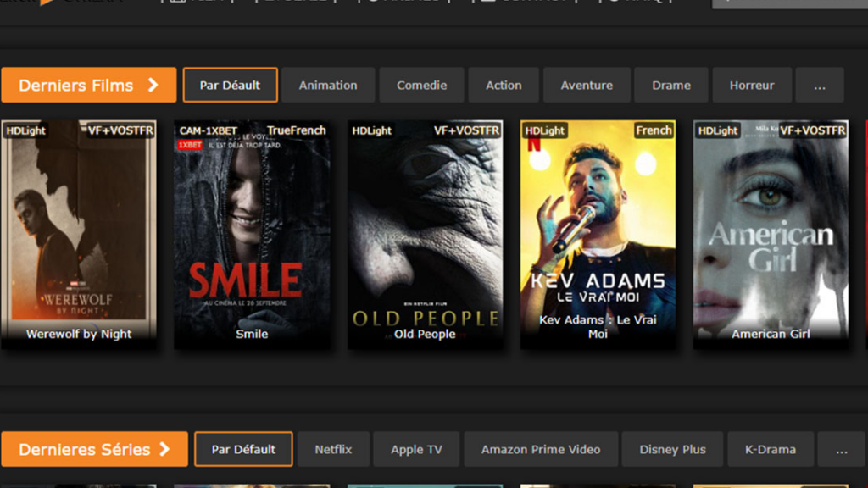Filter films by Animation
Screen dimensions: 868x488
(328, 86)
